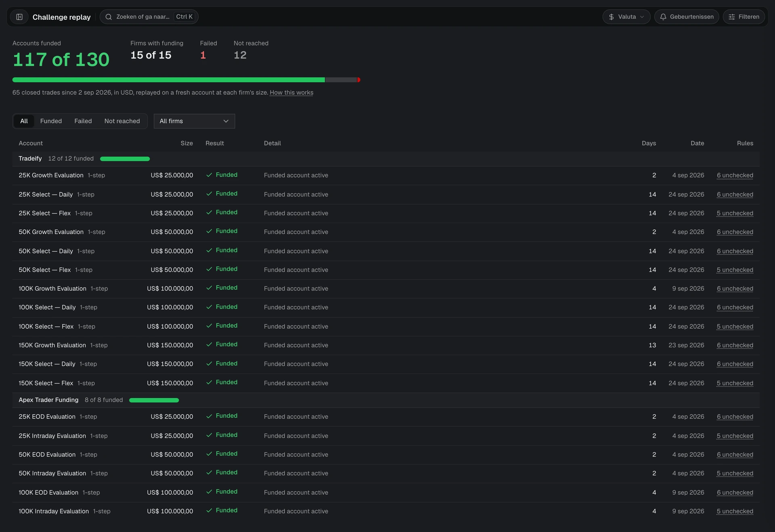Viewport: 775px width, 532px height.
Task: Switch to the Funded tab
Action: (x=51, y=121)
